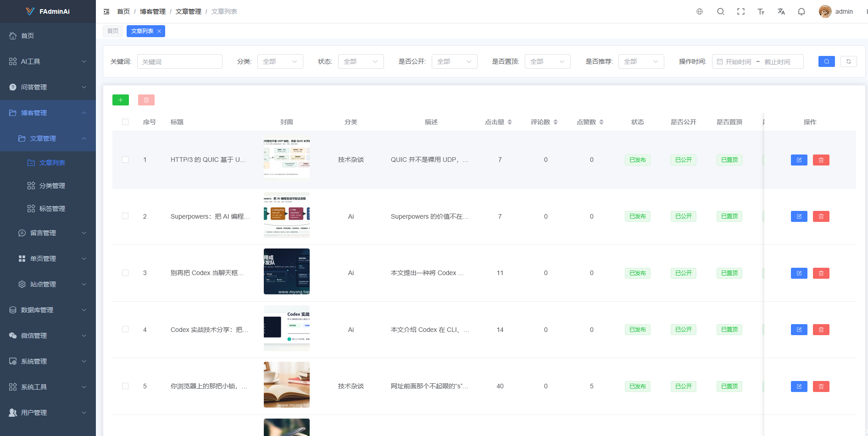868x436 pixels.
Task: Open the language translate icon
Action: [781, 11]
